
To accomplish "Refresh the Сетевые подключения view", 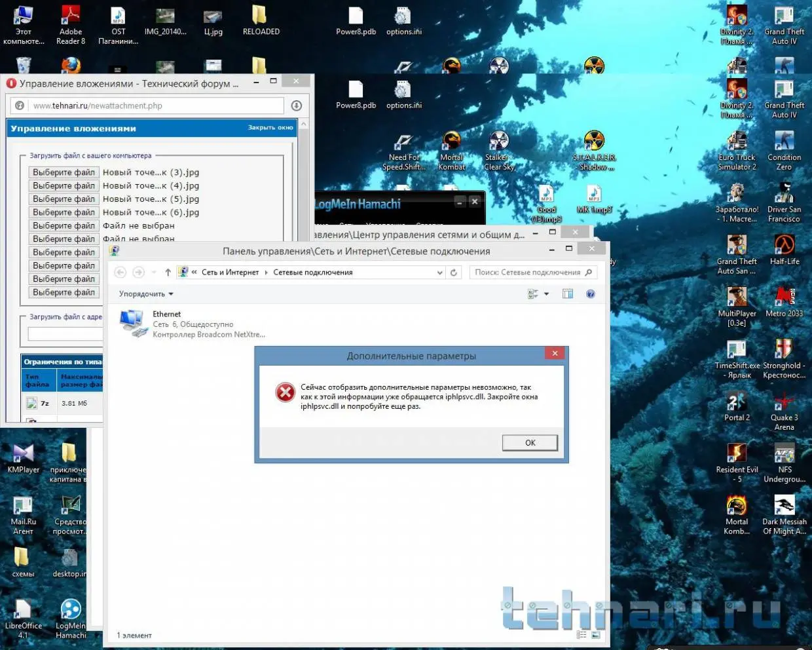I will point(454,273).
